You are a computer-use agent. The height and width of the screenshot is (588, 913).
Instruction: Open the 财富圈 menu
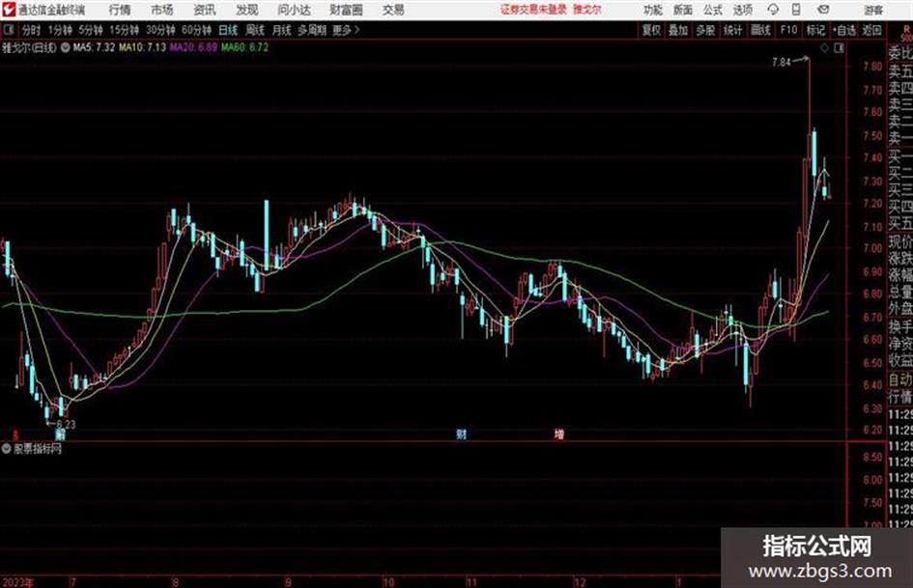point(346,10)
